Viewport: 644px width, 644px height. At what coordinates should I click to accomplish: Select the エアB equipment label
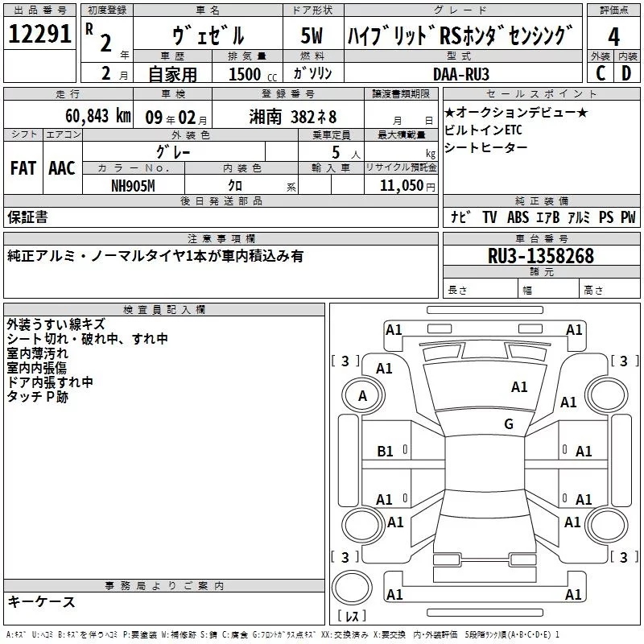pos(548,217)
